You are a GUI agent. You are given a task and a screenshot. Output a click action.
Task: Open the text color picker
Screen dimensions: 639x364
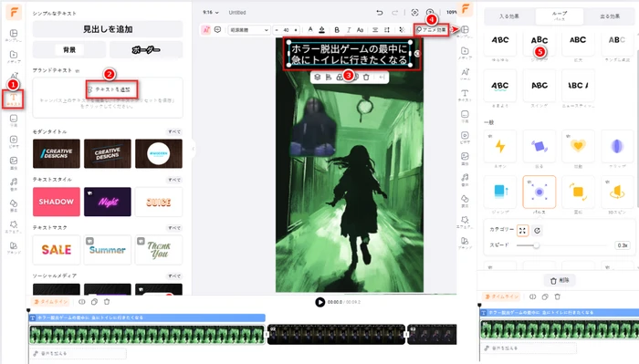point(310,30)
